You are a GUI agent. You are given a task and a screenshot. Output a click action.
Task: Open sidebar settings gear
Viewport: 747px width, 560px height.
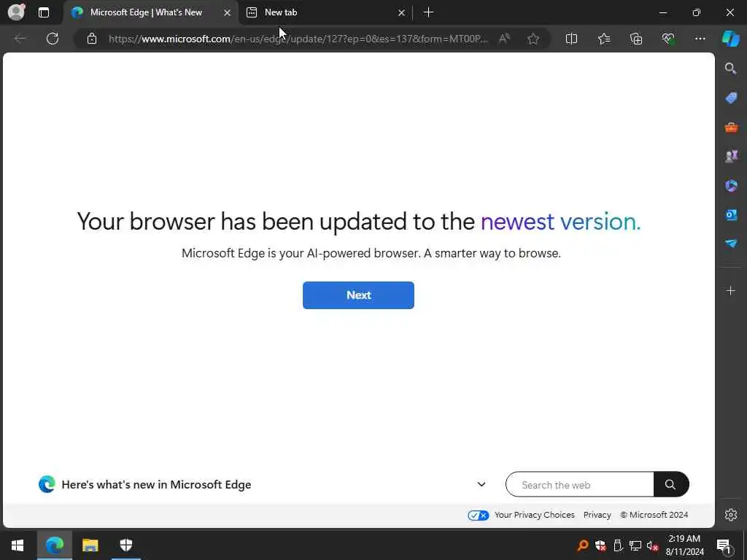tap(731, 515)
